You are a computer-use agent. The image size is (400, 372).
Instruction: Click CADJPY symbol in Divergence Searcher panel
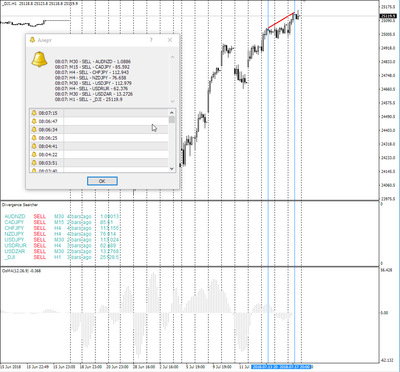[x=14, y=222]
